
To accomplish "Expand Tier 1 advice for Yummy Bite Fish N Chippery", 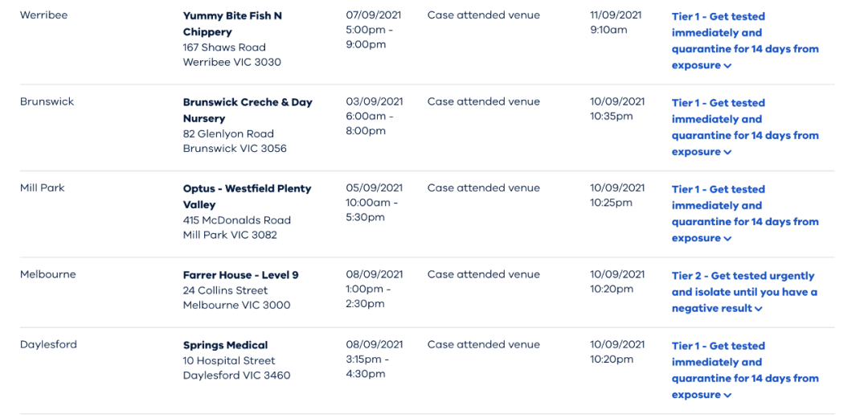I will pos(745,41).
